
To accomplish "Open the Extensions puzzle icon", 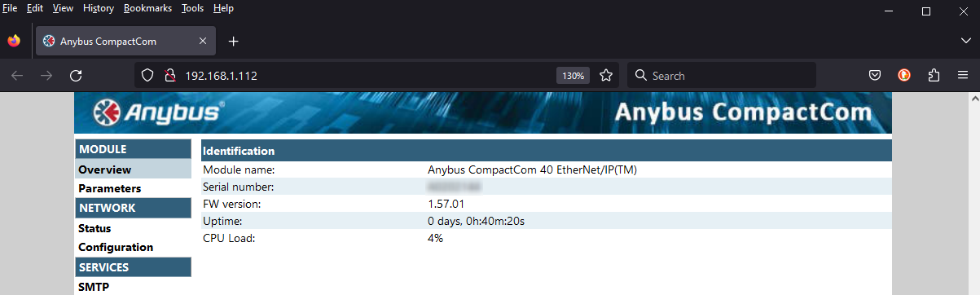I will (934, 75).
